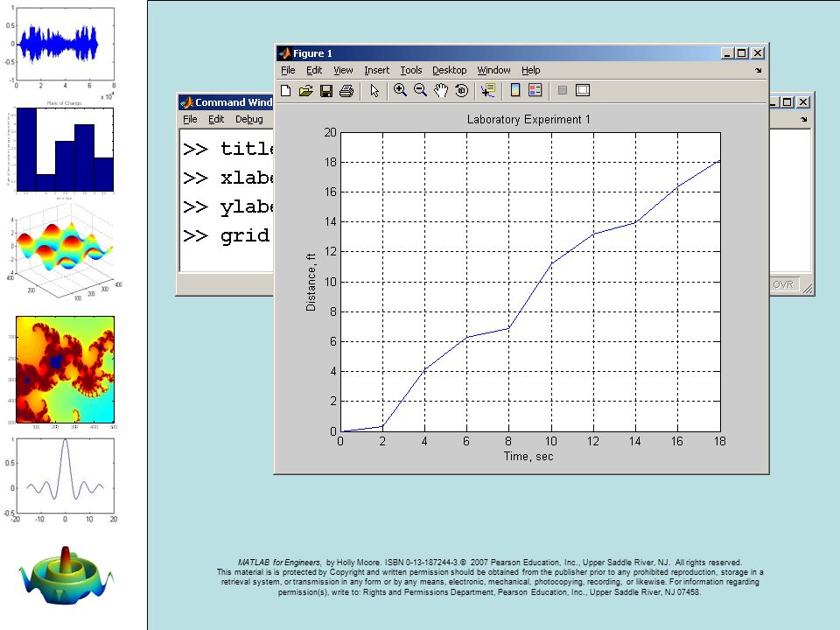Open the Desktop menu in Figure 1
Image resolution: width=840 pixels, height=630 pixels.
click(x=450, y=70)
